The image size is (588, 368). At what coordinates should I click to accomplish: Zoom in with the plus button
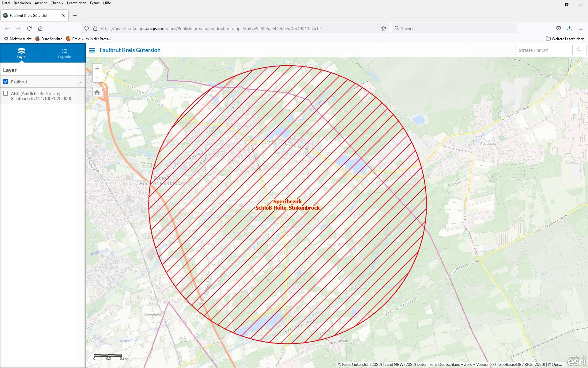click(97, 68)
